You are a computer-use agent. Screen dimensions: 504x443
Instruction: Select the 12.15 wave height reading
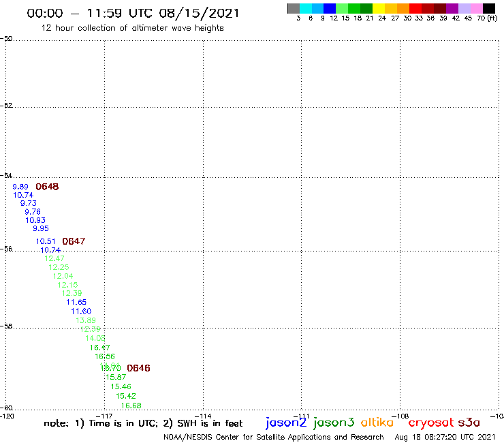point(67,285)
